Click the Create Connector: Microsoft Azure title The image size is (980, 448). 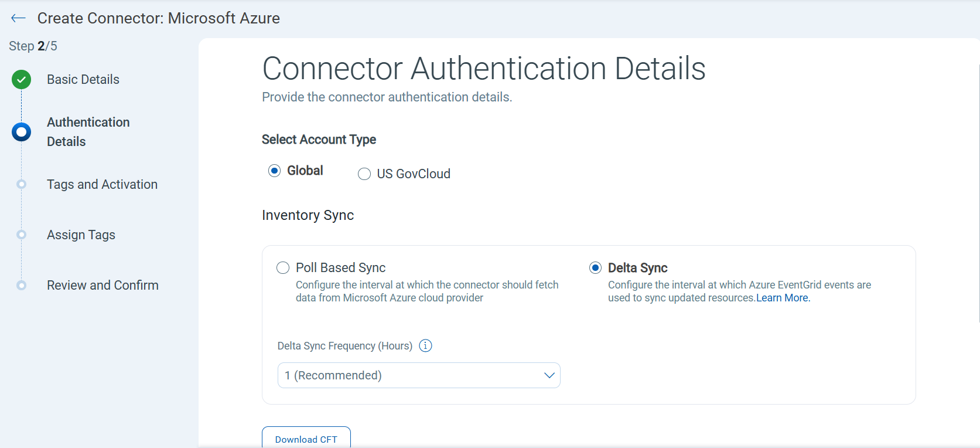[159, 18]
